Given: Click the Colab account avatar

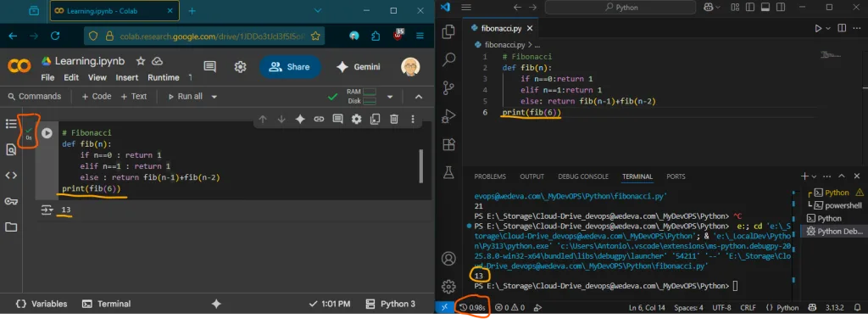Looking at the screenshot, I should pos(410,67).
